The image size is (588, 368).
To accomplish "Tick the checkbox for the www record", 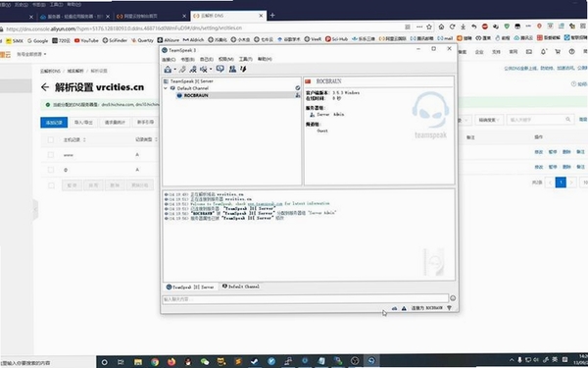I will [x=51, y=155].
